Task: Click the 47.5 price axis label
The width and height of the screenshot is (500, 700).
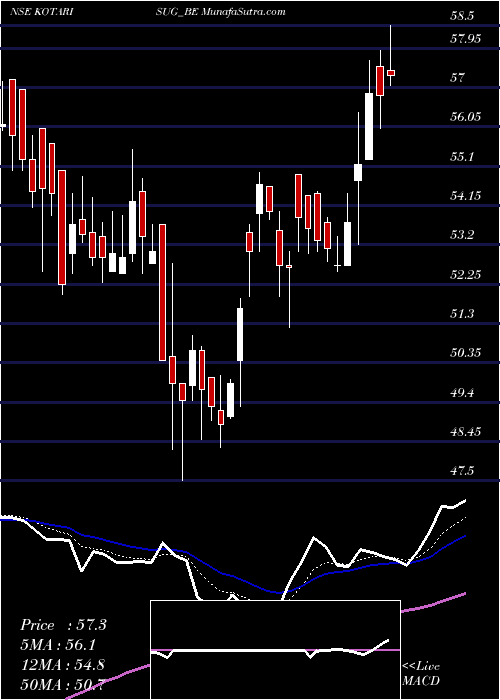Action: [x=462, y=471]
